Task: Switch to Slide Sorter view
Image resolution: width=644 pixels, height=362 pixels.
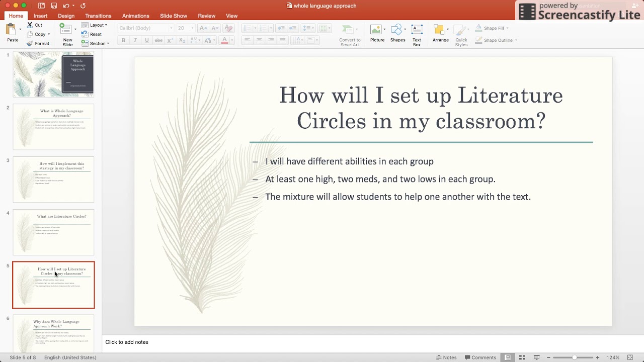Action: 522,357
